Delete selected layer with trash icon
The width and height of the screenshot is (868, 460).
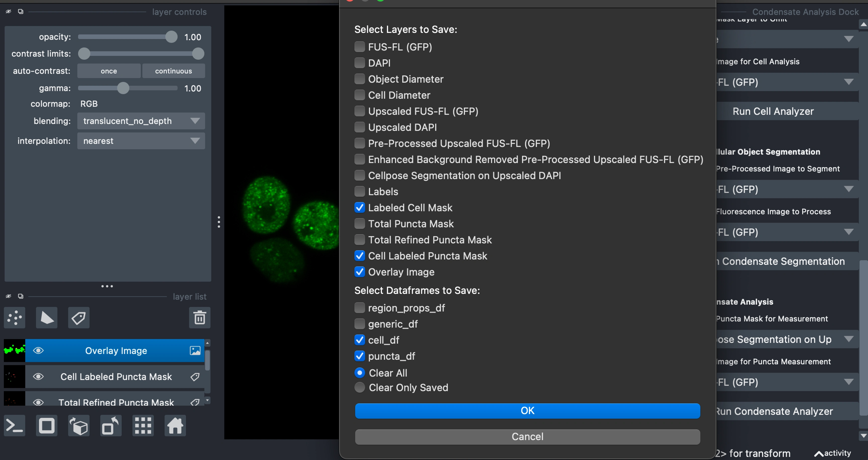pyautogui.click(x=199, y=317)
